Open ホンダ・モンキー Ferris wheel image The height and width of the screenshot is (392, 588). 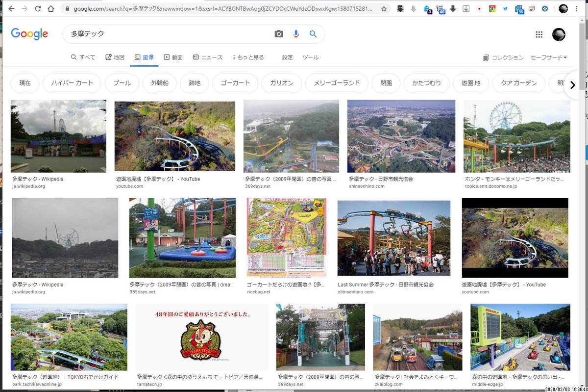(x=517, y=136)
